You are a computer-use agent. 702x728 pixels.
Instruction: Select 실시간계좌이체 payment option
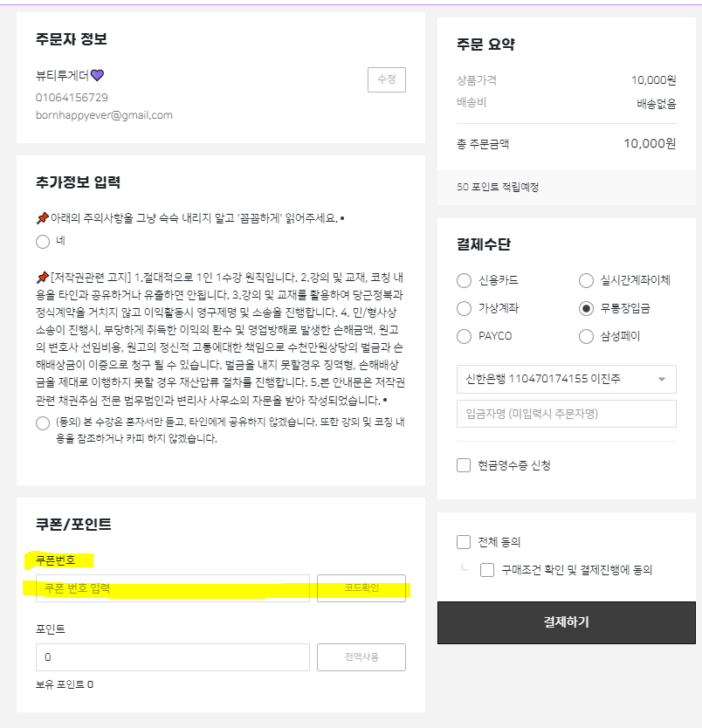coord(586,280)
